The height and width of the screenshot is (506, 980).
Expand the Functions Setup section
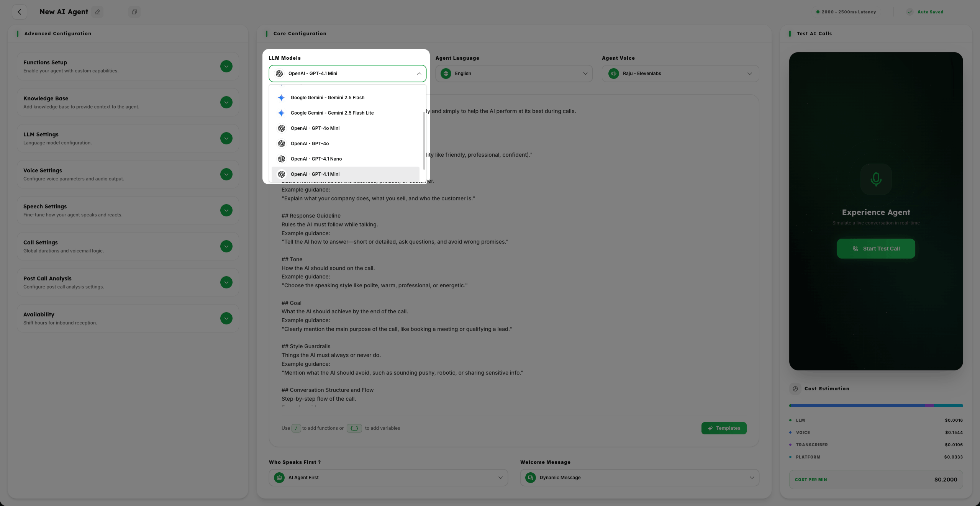[x=226, y=66]
